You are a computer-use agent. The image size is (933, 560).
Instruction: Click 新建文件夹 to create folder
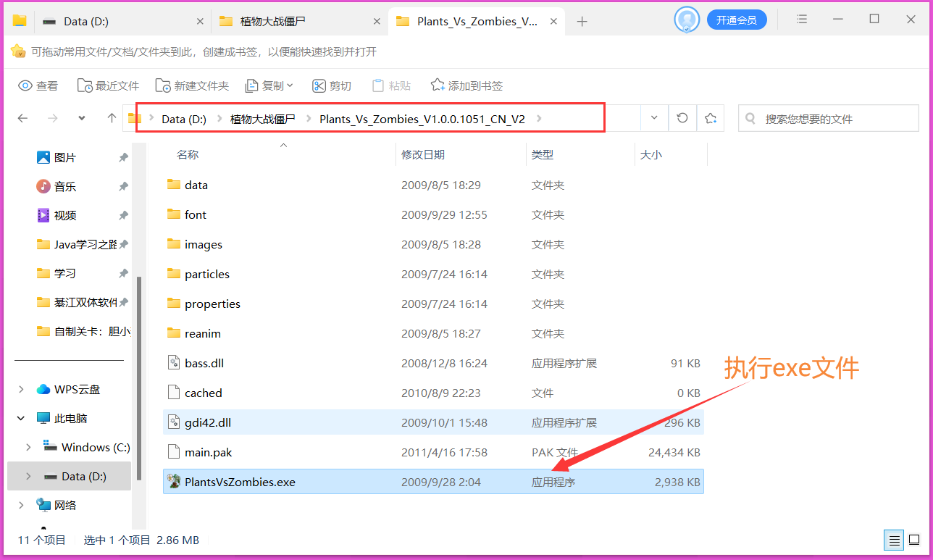coord(192,85)
